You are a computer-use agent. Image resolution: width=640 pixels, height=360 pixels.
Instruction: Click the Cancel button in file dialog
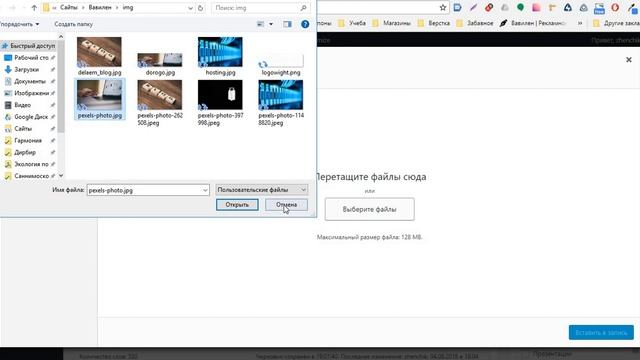pos(286,204)
